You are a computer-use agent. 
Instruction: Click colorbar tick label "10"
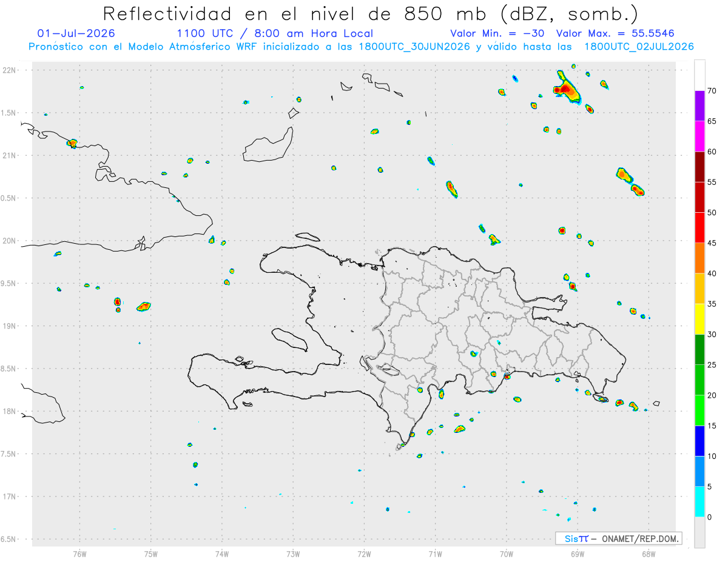coord(712,456)
